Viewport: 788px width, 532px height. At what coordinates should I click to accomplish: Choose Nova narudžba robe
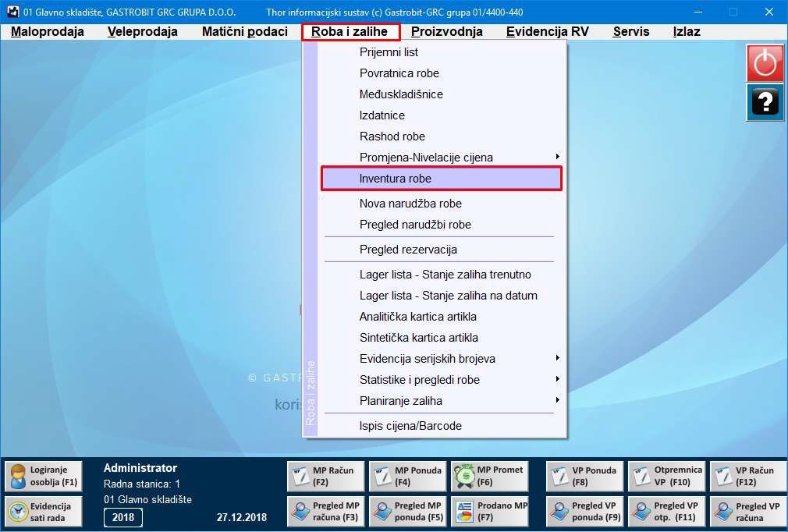(438, 204)
